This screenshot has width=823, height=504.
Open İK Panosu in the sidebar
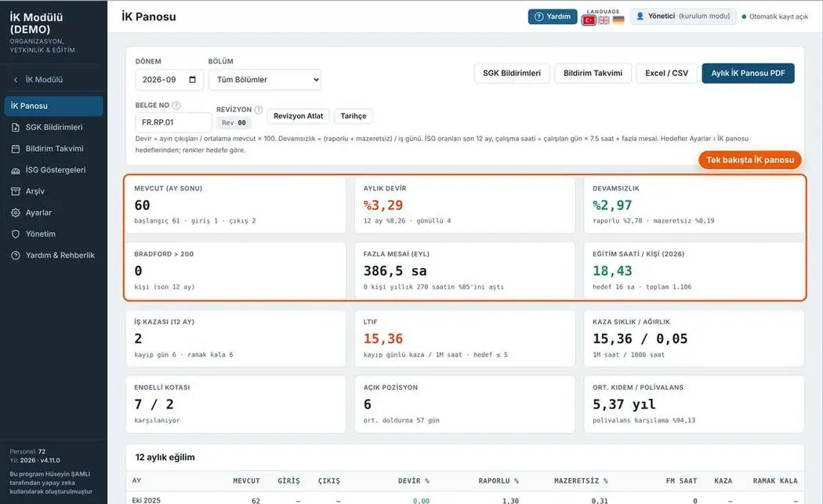pos(53,106)
